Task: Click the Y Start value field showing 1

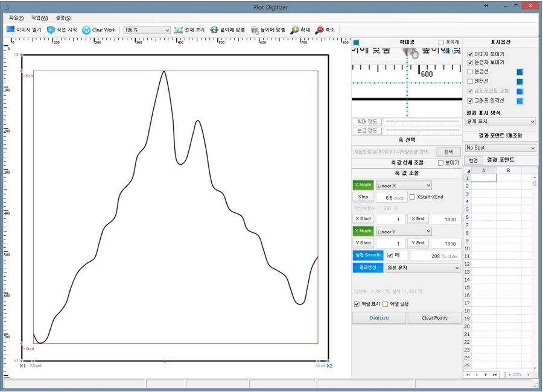Action: [x=391, y=244]
